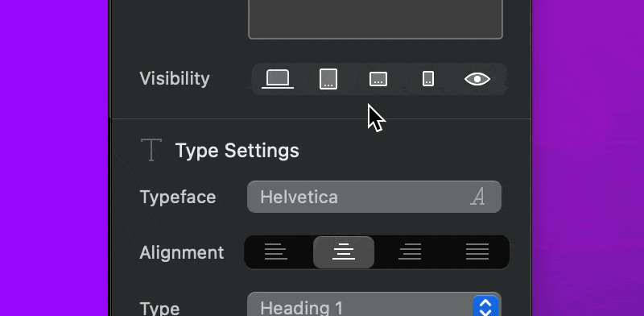Toggle landscape tablet visibility icon
The height and width of the screenshot is (316, 644).
tap(378, 79)
